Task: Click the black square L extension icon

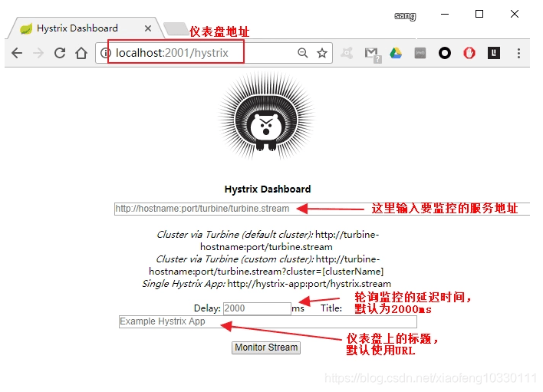Action: coord(494,53)
